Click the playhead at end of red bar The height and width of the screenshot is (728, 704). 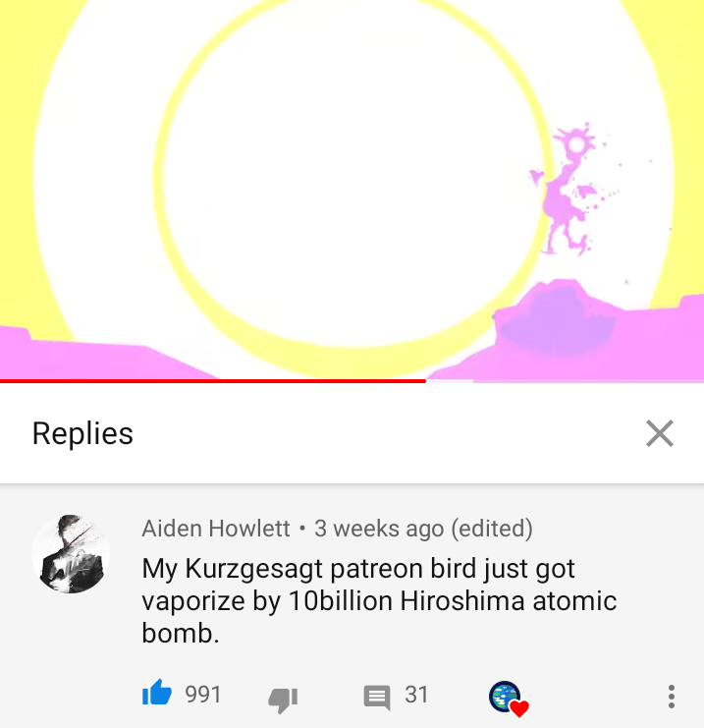click(x=425, y=381)
